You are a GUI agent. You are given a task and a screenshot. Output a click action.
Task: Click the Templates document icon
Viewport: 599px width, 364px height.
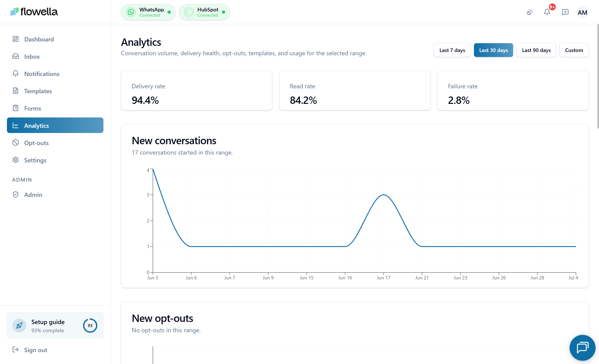pos(16,91)
